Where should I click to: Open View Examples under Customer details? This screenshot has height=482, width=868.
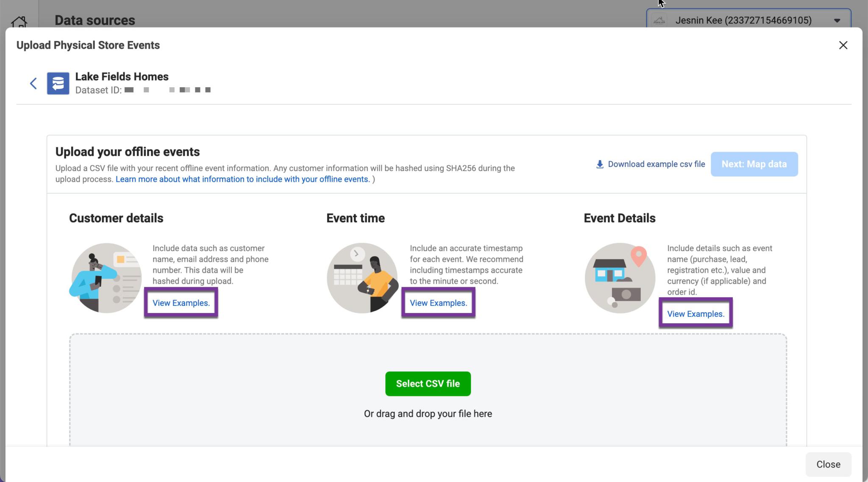[181, 303]
